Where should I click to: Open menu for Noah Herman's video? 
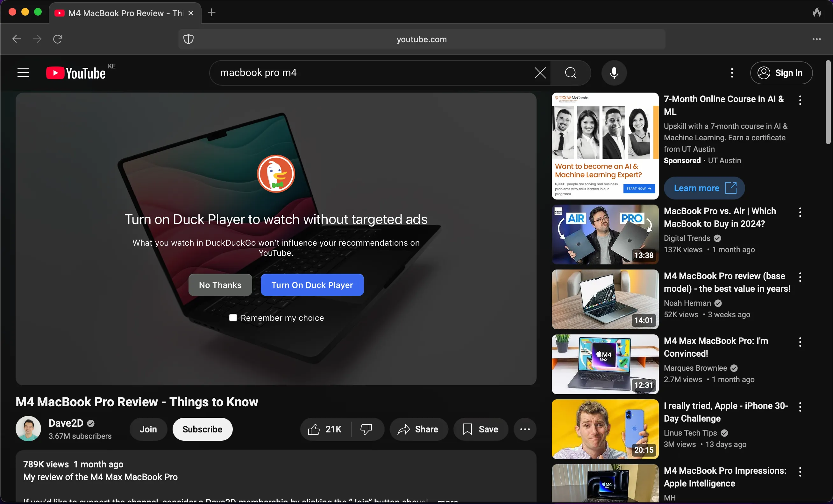coord(800,277)
